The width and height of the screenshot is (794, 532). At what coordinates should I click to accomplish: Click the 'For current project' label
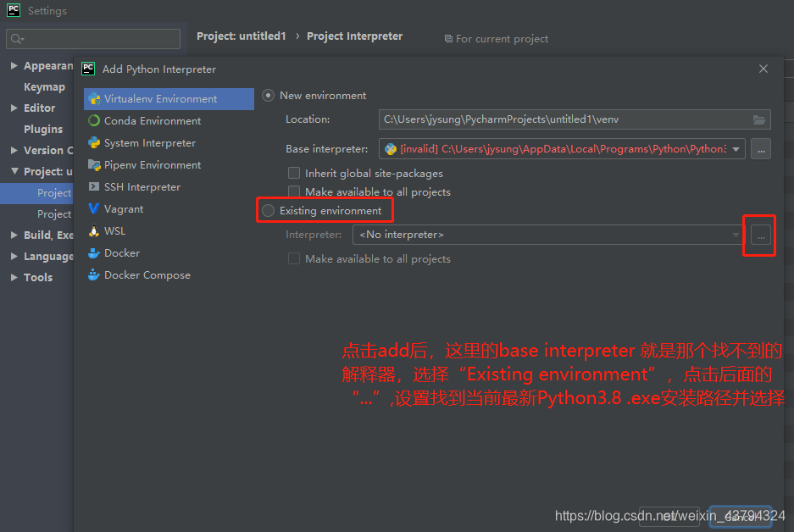(x=502, y=38)
